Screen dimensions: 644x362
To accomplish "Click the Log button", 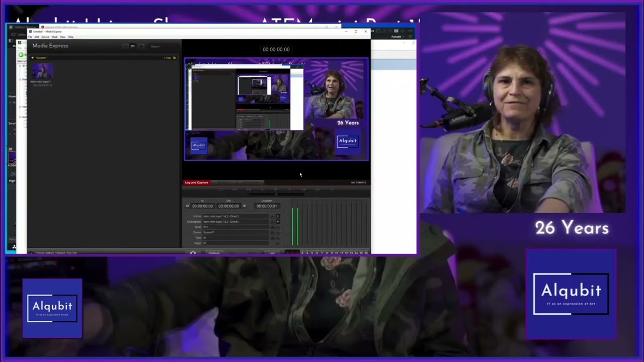I will [x=272, y=253].
